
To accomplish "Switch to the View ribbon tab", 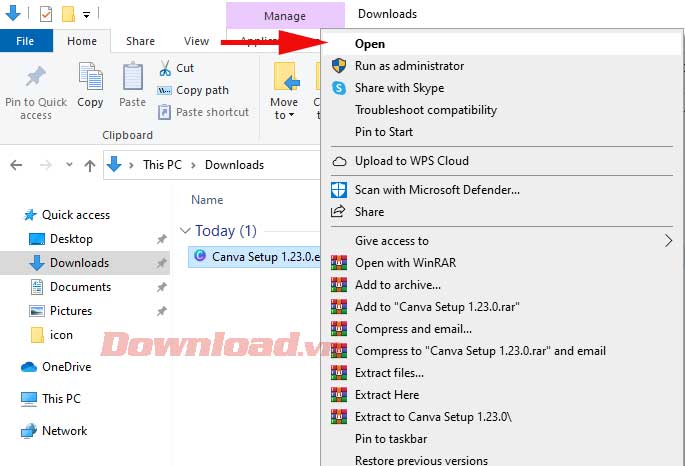I will point(196,41).
